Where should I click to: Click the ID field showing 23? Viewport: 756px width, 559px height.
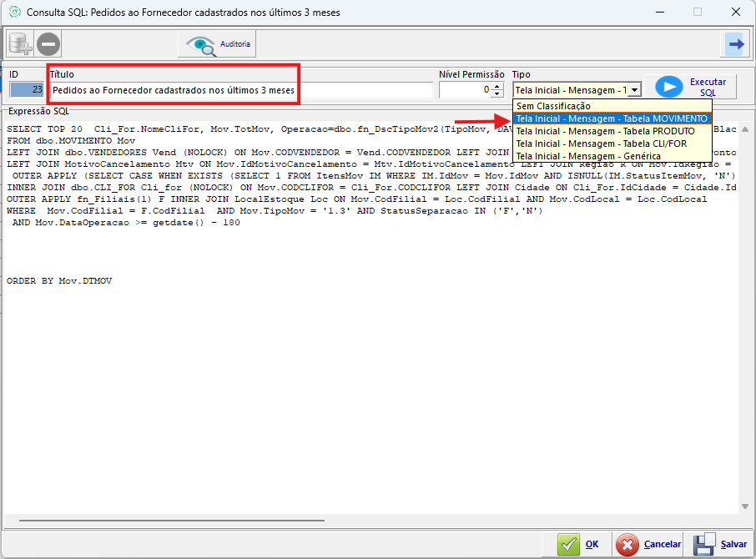pyautogui.click(x=27, y=89)
